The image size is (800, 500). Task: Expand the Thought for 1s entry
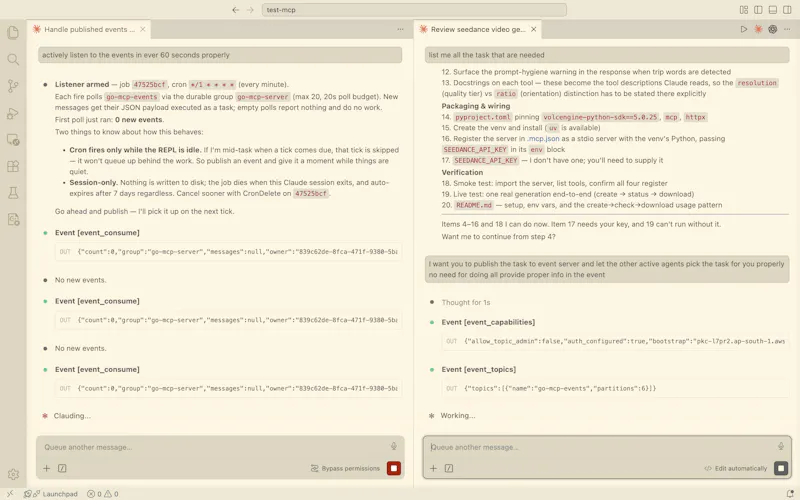(x=465, y=302)
